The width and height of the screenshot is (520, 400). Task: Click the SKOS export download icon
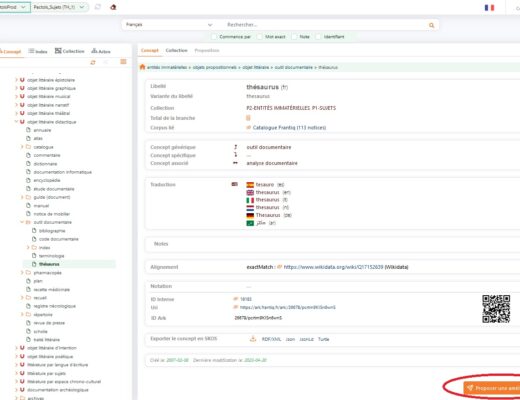point(253,339)
